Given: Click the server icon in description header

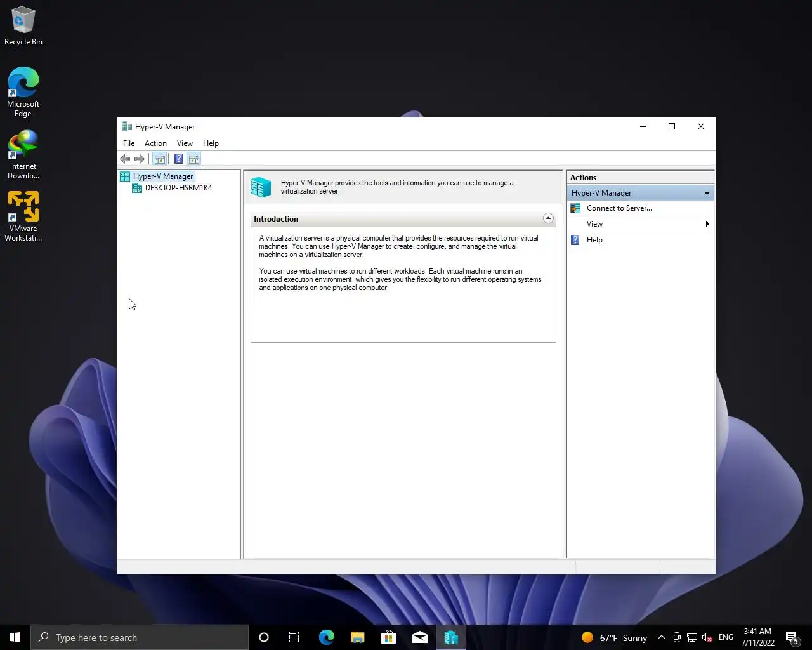Looking at the screenshot, I should point(261,187).
